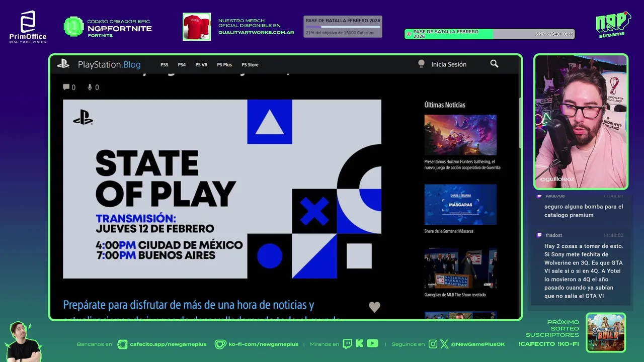Open the Horizon Hunters Gathering news thumbnail

coord(460,135)
